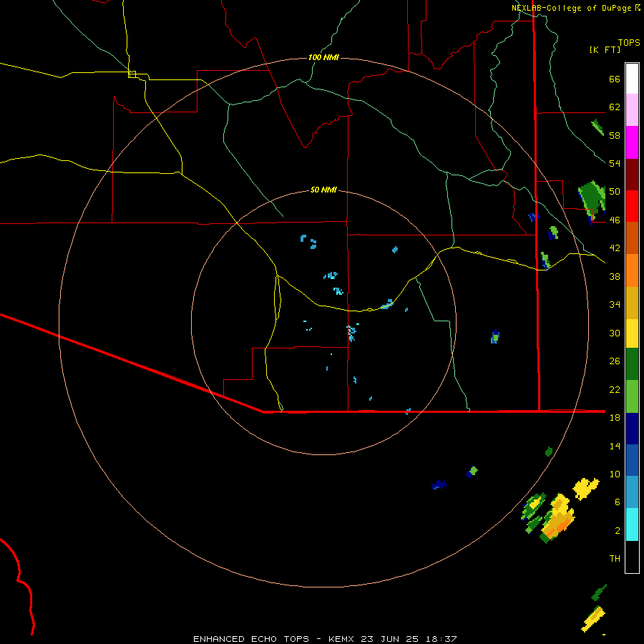644x644 pixels.
Task: Click the large yellow-orange storm echo in southeast
Action: [557, 518]
